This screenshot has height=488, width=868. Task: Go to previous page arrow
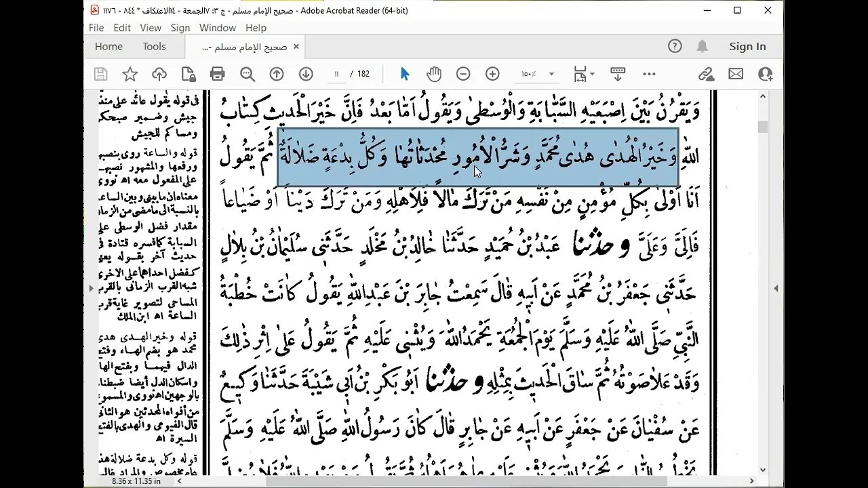277,74
